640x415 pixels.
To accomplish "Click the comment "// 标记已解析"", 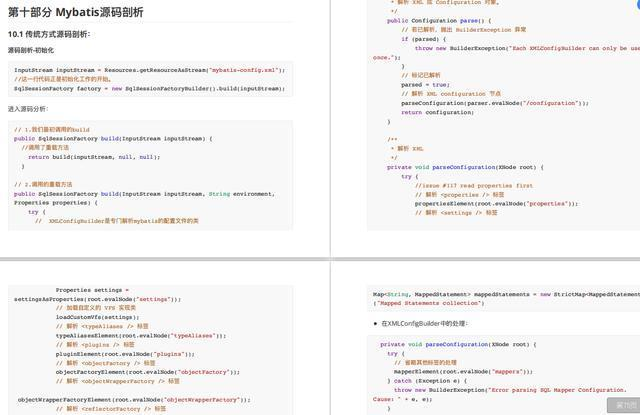I will coord(421,75).
